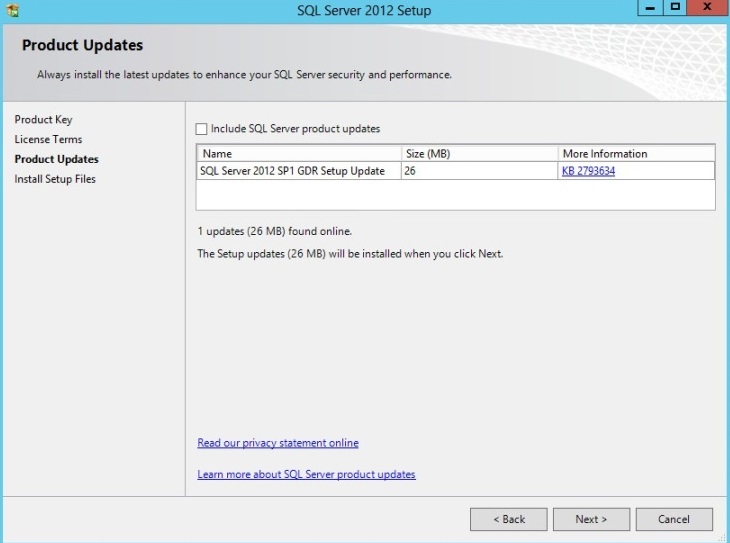Enable Include SQL Server product updates checkbox
The width and height of the screenshot is (730, 543).
tap(201, 129)
